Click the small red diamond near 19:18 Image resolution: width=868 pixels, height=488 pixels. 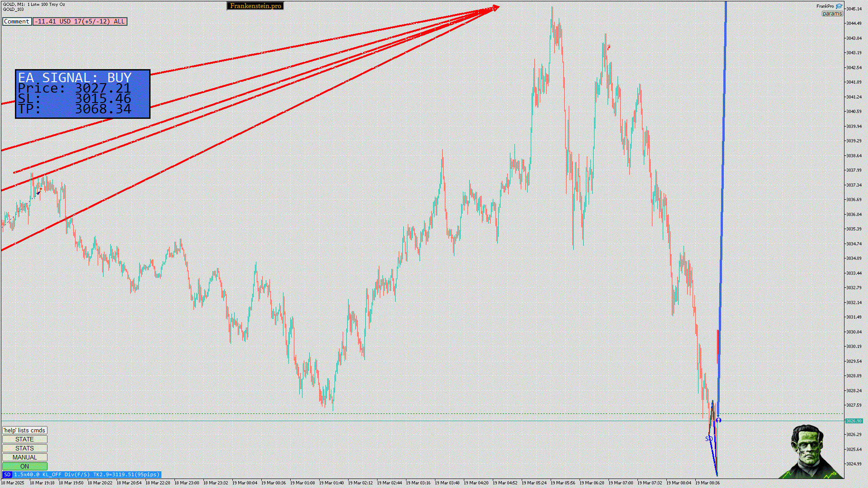click(x=41, y=189)
